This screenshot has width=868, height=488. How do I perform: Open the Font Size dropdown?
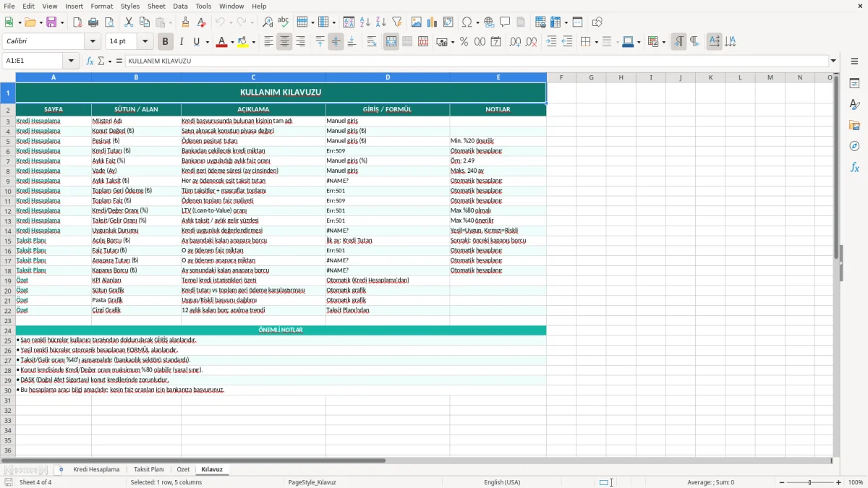[x=145, y=42]
